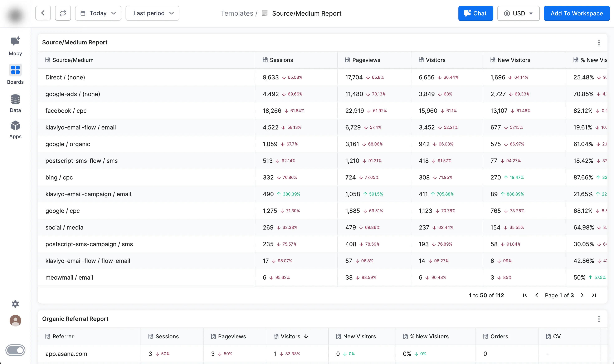Sort by Visitors in Organic Referral Report

(x=291, y=336)
